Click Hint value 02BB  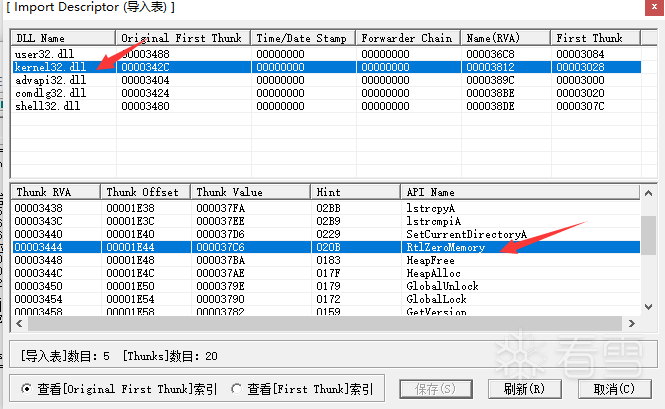coord(328,208)
